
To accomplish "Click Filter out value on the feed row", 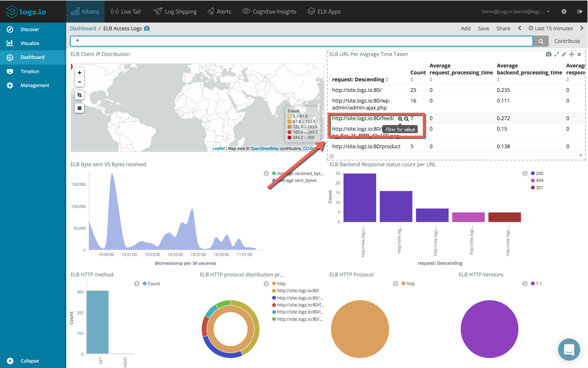I will pos(406,119).
